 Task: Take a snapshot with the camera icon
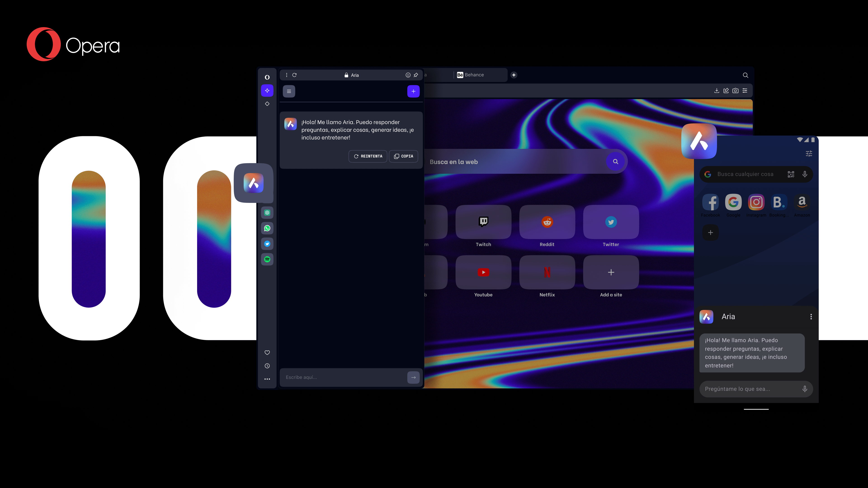(736, 91)
